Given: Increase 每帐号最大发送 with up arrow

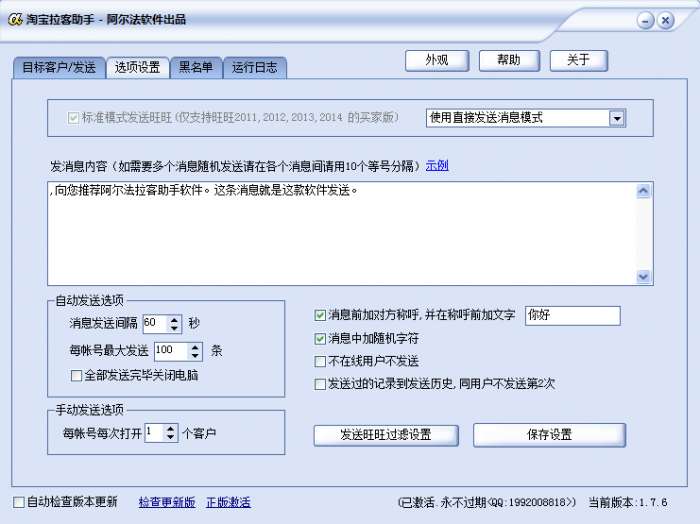Looking at the screenshot, I should pyautogui.click(x=195, y=347).
